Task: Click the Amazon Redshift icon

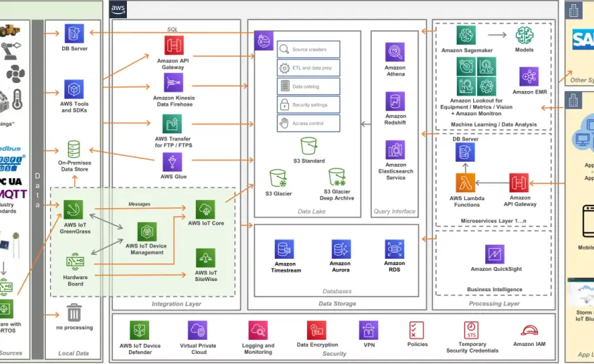Action: pyautogui.click(x=395, y=101)
